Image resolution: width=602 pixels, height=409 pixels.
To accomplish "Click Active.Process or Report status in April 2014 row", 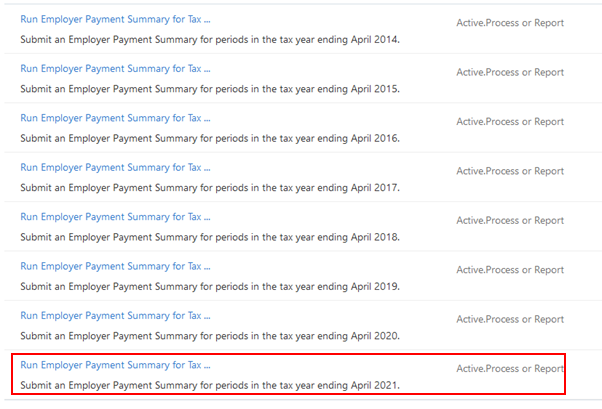I will (510, 23).
